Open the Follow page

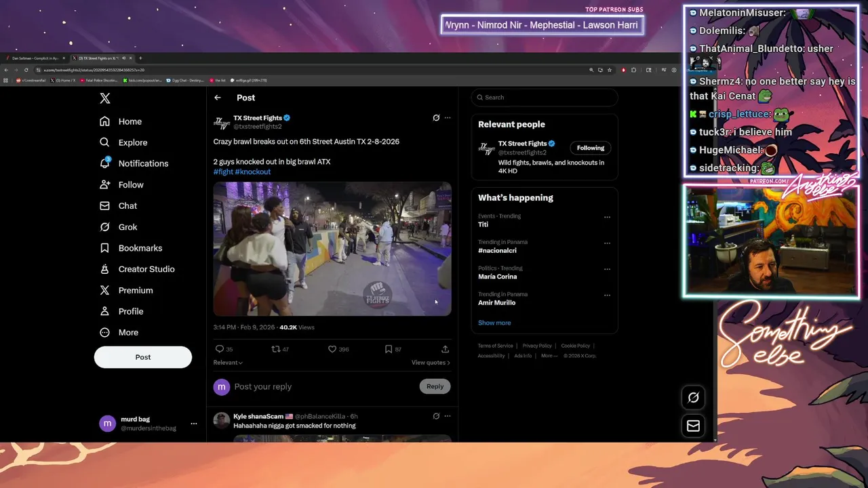(x=121, y=184)
